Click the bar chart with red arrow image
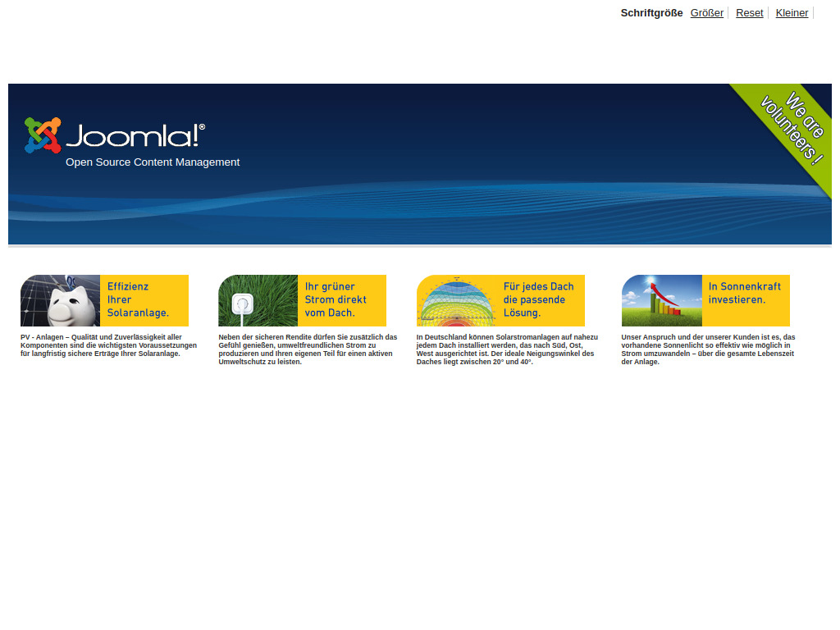The image size is (840, 630). (661, 301)
